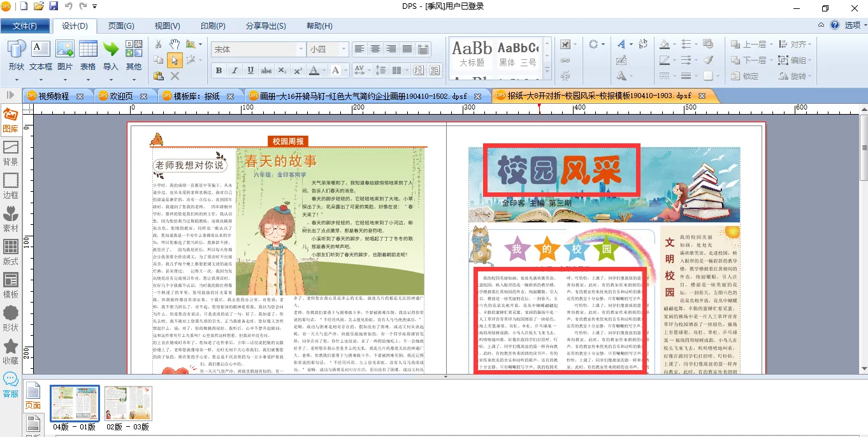
Task: Click the font color A swatch
Action: pyautogui.click(x=314, y=70)
